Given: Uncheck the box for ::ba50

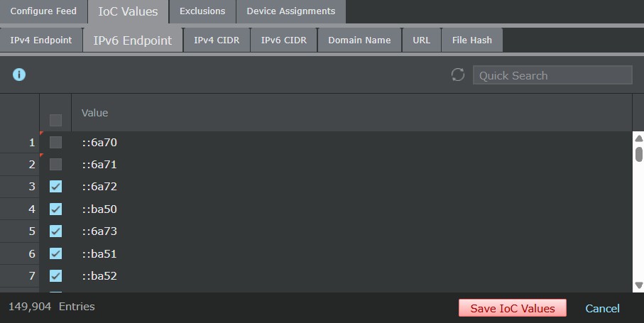Looking at the screenshot, I should tap(55, 209).
